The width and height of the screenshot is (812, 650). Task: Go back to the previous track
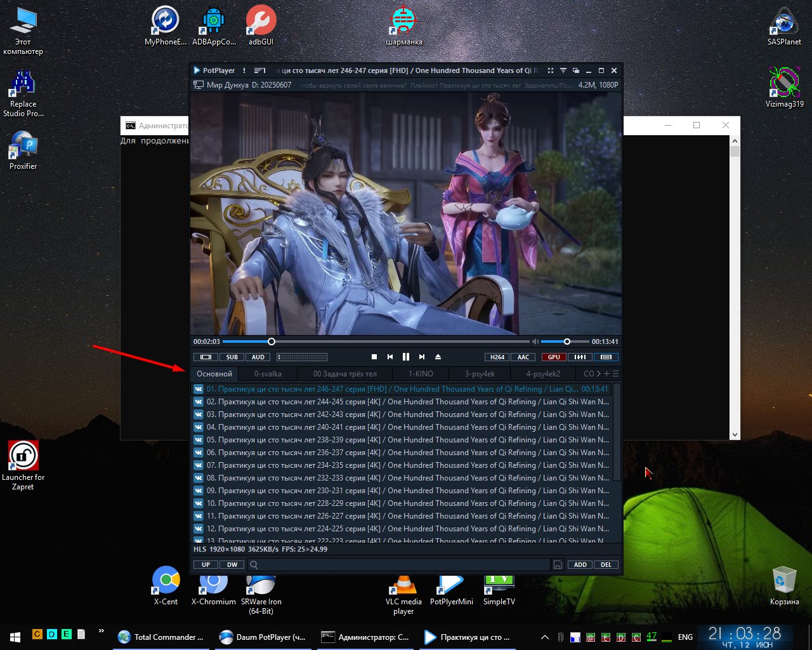click(x=390, y=357)
